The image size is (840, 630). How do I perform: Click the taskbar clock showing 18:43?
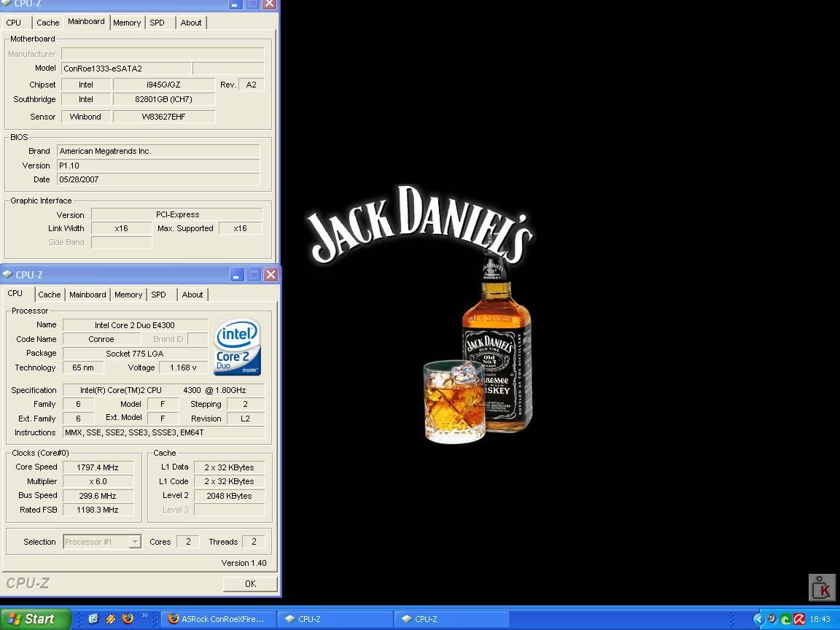(820, 619)
